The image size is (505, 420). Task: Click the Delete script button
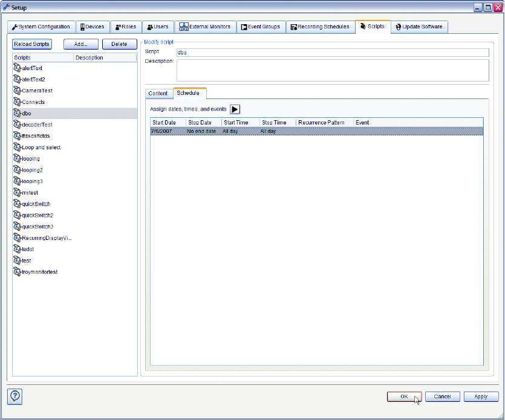point(119,44)
